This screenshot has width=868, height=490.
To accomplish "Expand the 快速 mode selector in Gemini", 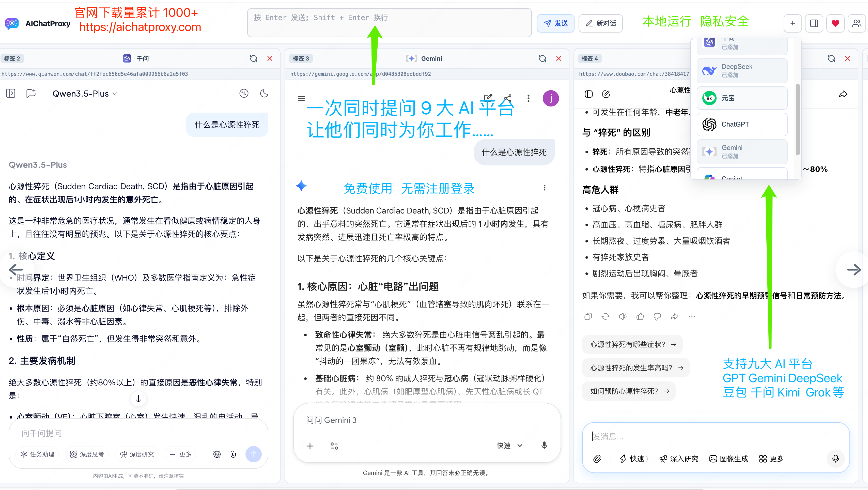I will 509,445.
